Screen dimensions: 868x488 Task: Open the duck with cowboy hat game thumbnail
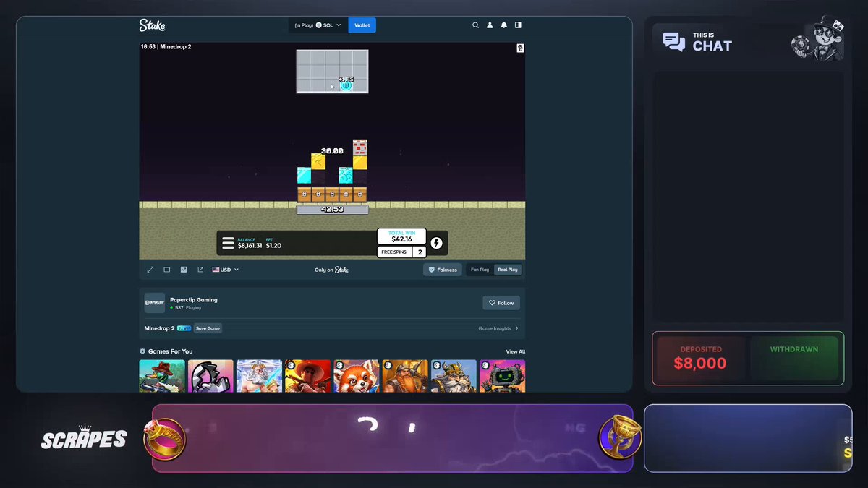(x=162, y=376)
